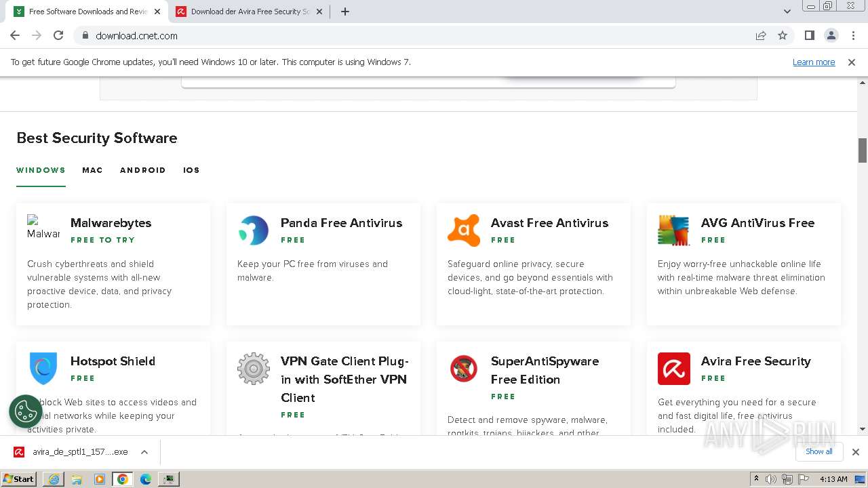The image size is (868, 488).
Task: Switch to Download der Avira tab
Action: 248,12
